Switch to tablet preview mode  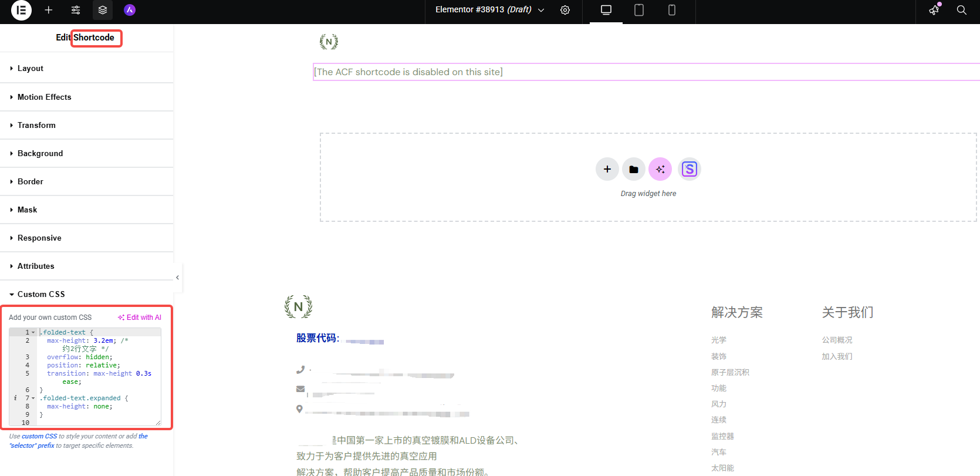click(639, 10)
